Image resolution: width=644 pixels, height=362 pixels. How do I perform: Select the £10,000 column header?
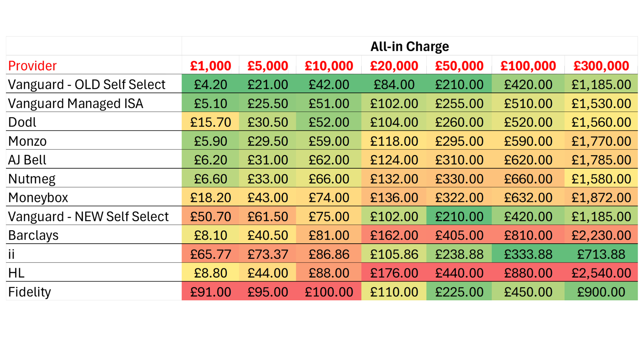pyautogui.click(x=329, y=65)
